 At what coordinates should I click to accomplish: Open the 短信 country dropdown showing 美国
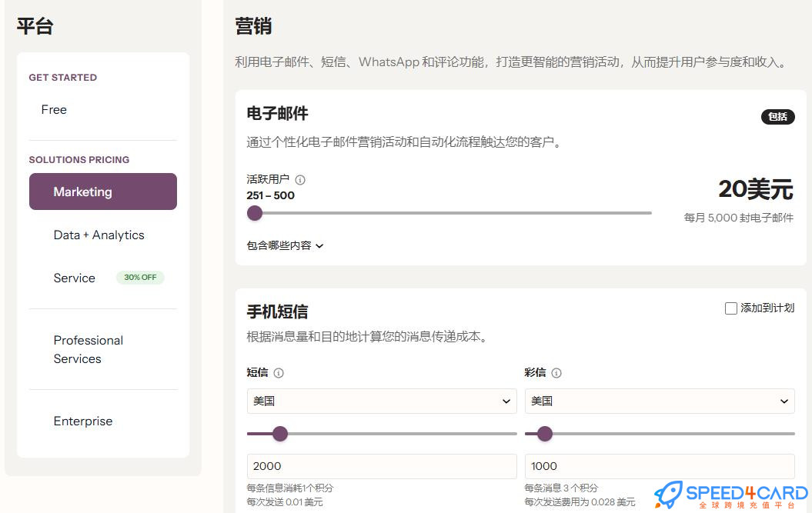[382, 401]
